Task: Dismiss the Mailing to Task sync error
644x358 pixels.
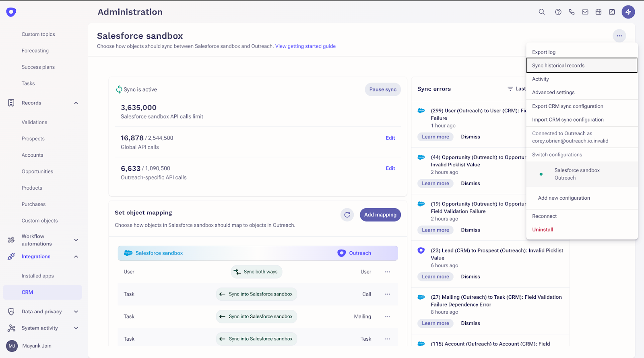Action: [471, 323]
